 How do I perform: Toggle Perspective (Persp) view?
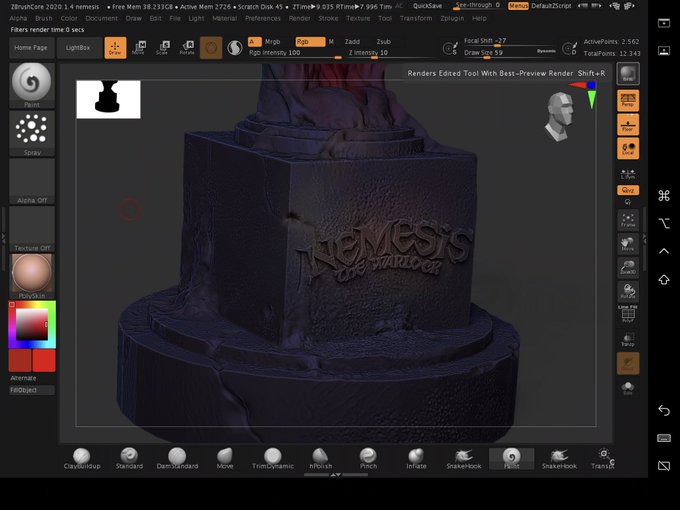click(x=628, y=101)
